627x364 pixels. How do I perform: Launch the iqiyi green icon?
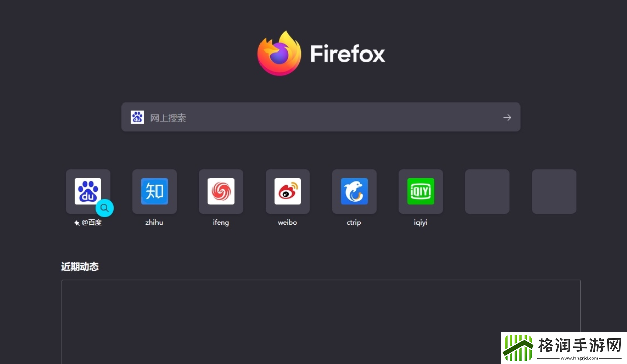coord(421,191)
